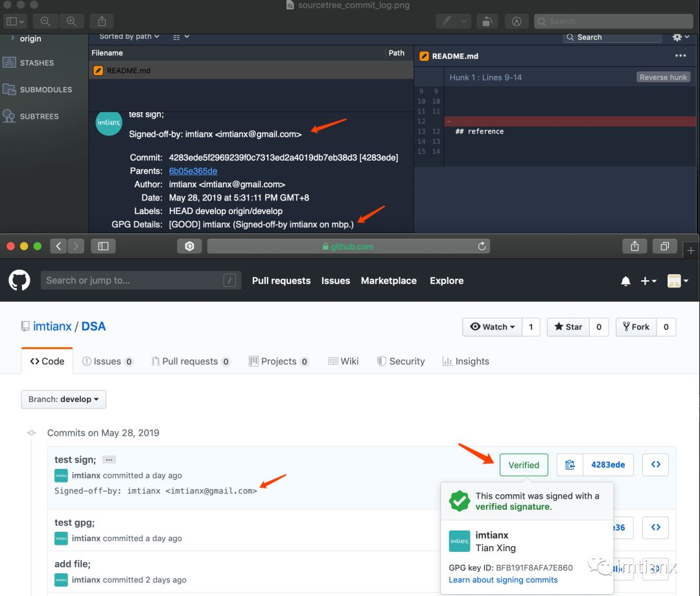Click the Reverse hunk button
Viewport: 700px width, 596px height.
pos(663,77)
